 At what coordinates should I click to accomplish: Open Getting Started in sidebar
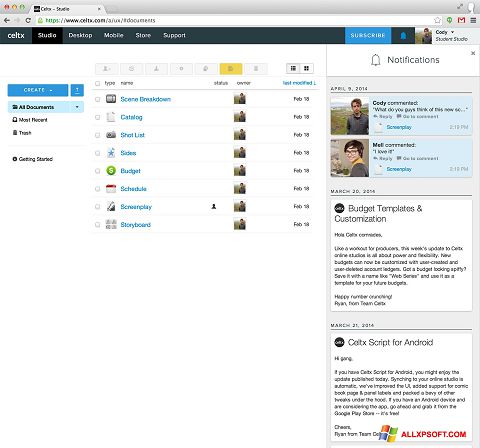[33, 159]
